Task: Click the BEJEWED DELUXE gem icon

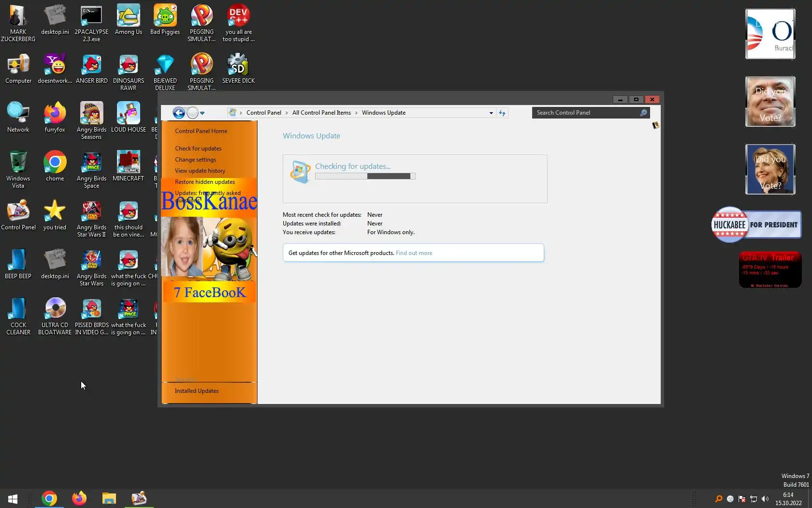Action: [165, 72]
